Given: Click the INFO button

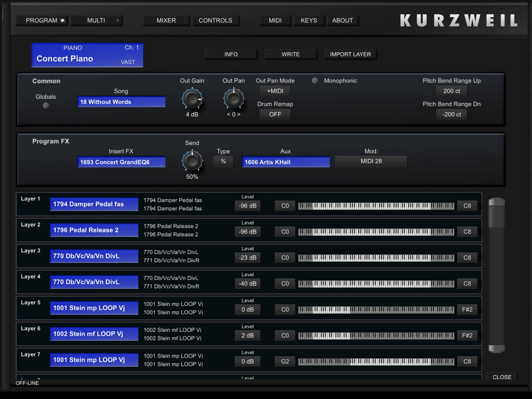Looking at the screenshot, I should [x=231, y=54].
